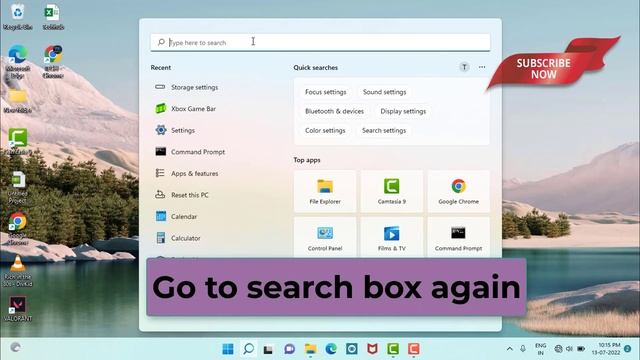640x360 pixels.
Task: Click the orange Camtasia recorder taskbar icon
Action: [x=413, y=349]
